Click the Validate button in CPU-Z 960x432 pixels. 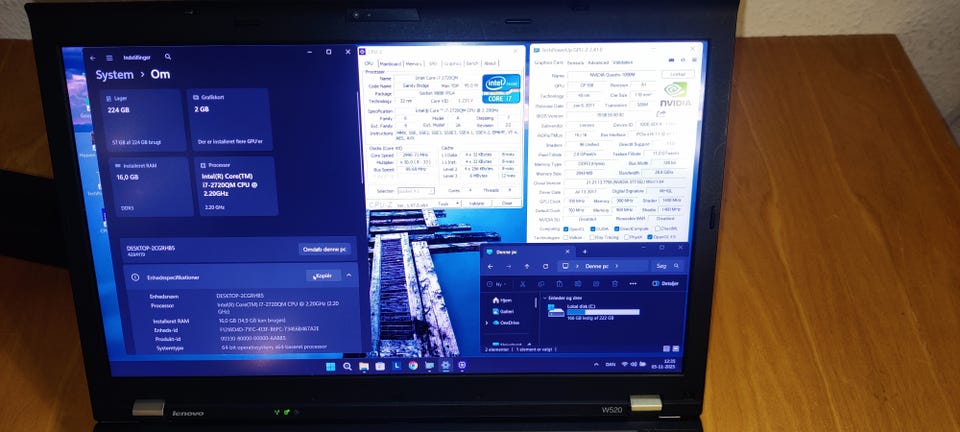click(476, 203)
